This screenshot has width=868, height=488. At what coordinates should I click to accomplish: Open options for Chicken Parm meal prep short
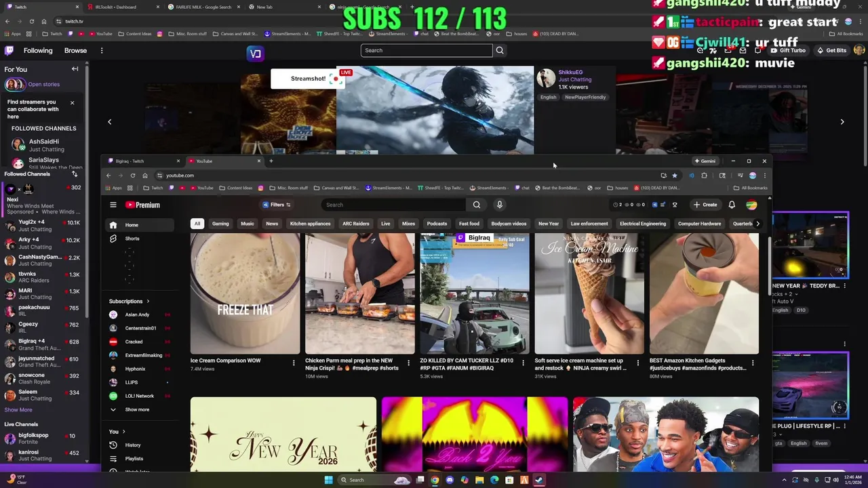pos(408,363)
